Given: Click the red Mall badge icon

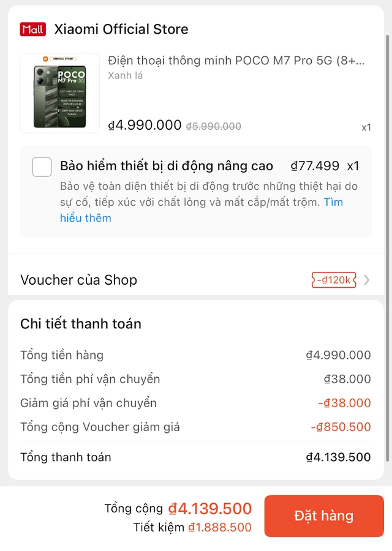Looking at the screenshot, I should pyautogui.click(x=32, y=29).
